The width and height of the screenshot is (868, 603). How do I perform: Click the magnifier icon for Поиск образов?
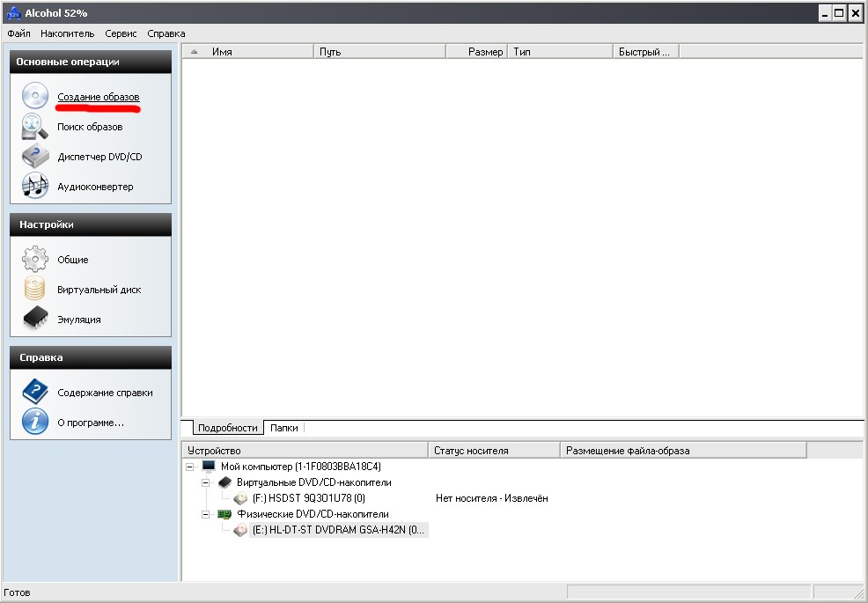(35, 126)
